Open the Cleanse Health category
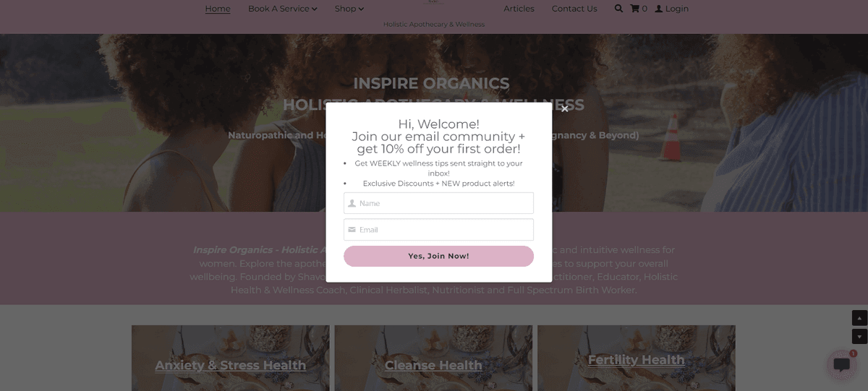Image resolution: width=868 pixels, height=391 pixels. pyautogui.click(x=433, y=365)
